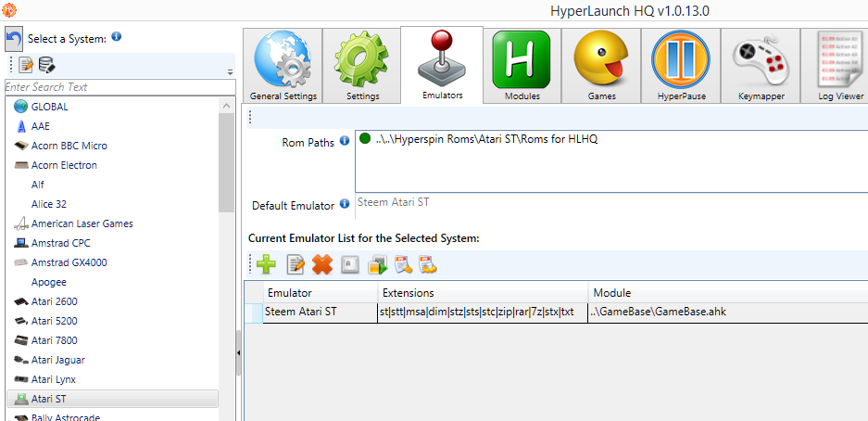Open the Modules tab
The width and height of the screenshot is (868, 421).
(x=522, y=66)
